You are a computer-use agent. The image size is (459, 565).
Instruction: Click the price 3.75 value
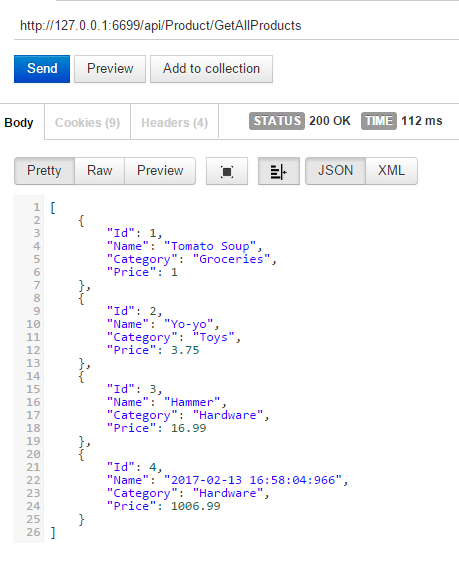[x=185, y=350]
